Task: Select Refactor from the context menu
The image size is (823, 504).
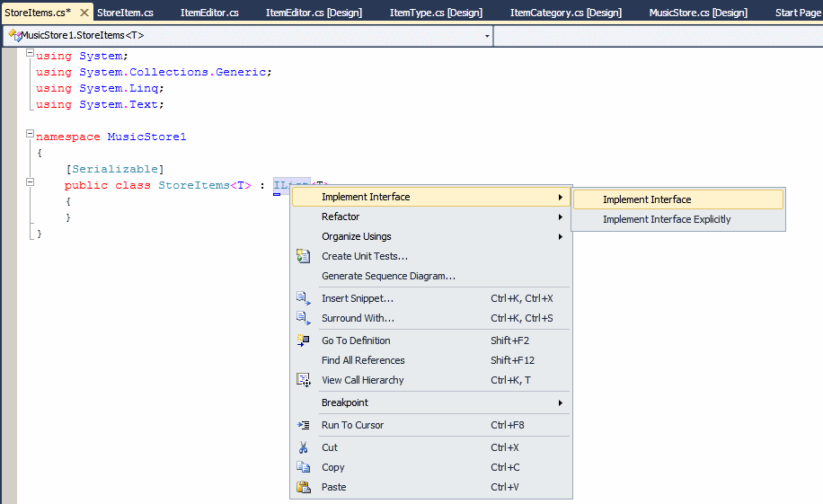Action: pos(431,217)
